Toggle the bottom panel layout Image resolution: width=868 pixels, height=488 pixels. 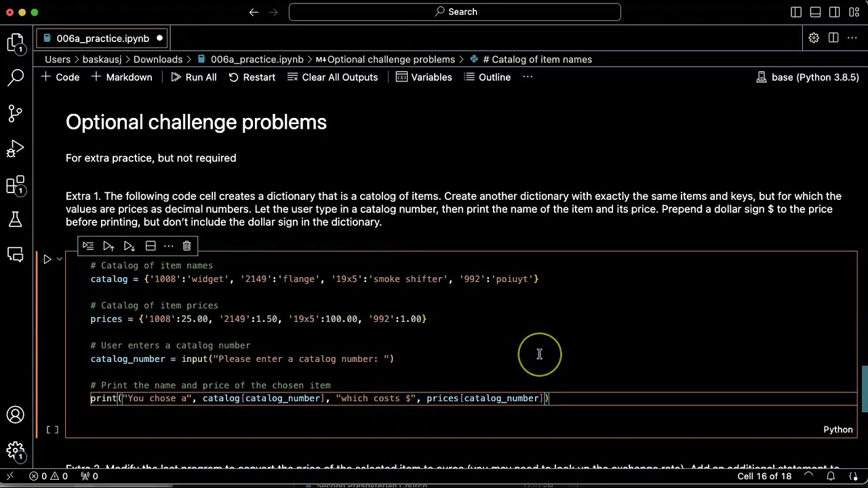(x=816, y=12)
